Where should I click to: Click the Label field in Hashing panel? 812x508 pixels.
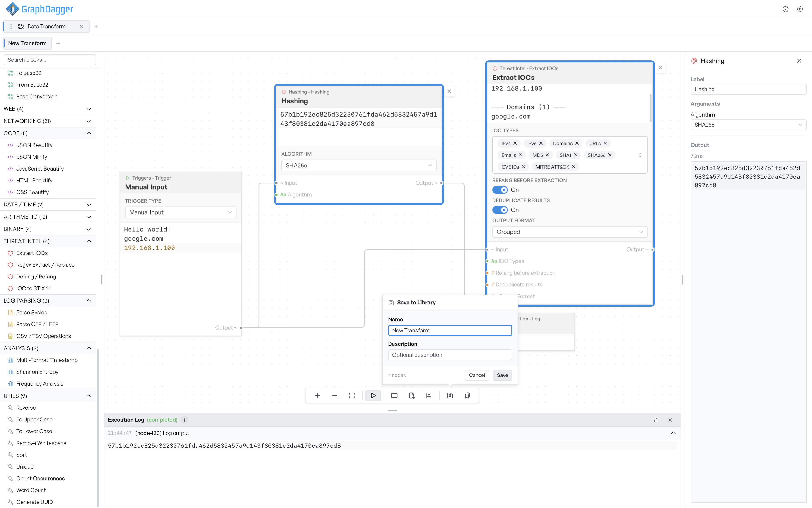click(x=748, y=89)
